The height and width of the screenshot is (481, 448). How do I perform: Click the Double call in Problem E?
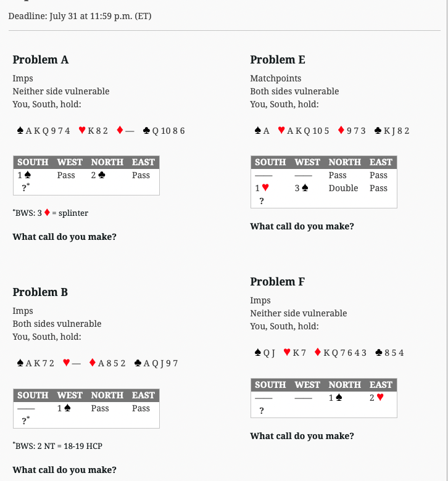pos(343,188)
